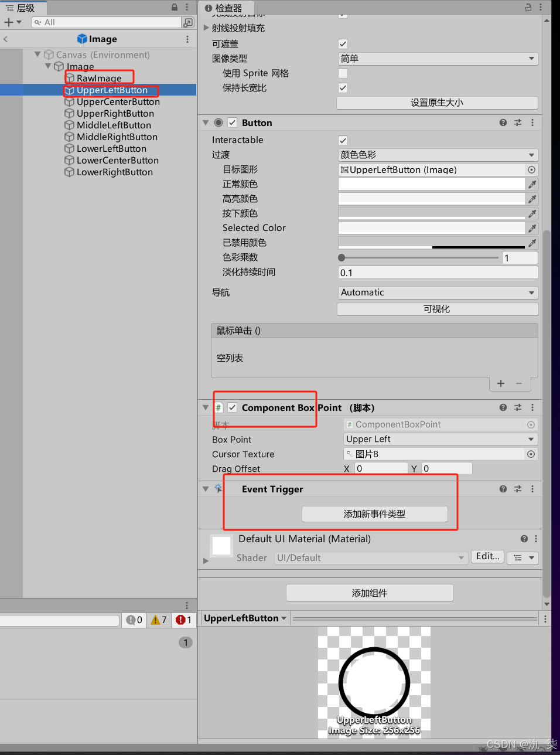Open the Hierarchy panel options menu
The image size is (560, 755).
(187, 7)
